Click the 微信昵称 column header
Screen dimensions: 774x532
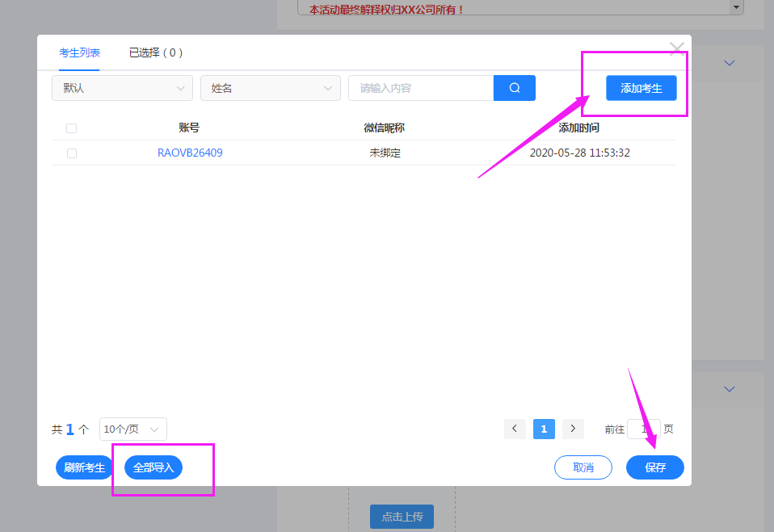tap(384, 128)
